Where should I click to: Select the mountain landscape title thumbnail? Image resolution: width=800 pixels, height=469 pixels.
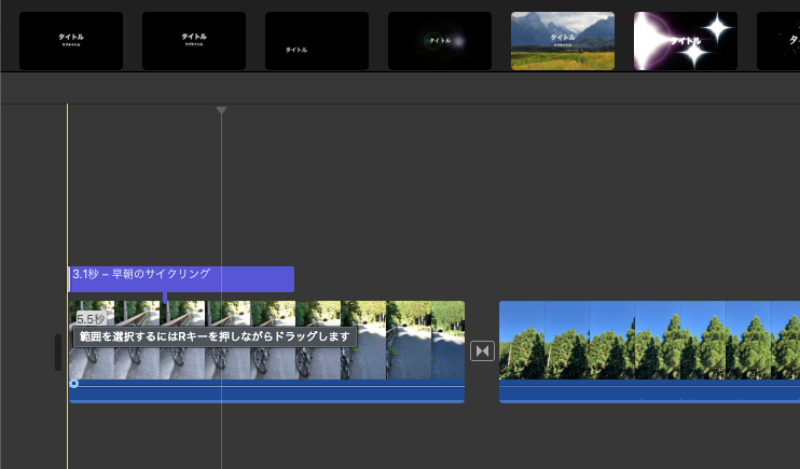[562, 41]
